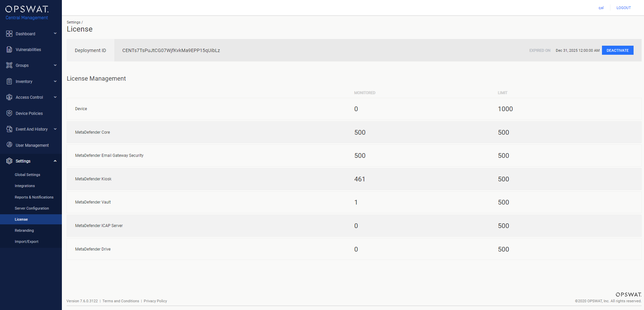The width and height of the screenshot is (644, 310).
Task: Open the User Management page
Action: point(32,145)
